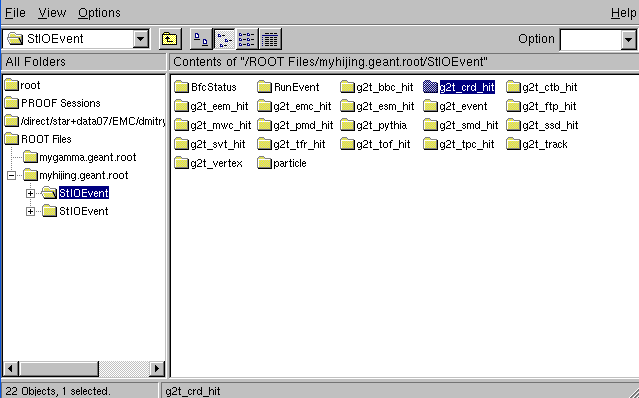Select g2t_tpc_hit folder
639x398 pixels.
pyautogui.click(x=459, y=144)
